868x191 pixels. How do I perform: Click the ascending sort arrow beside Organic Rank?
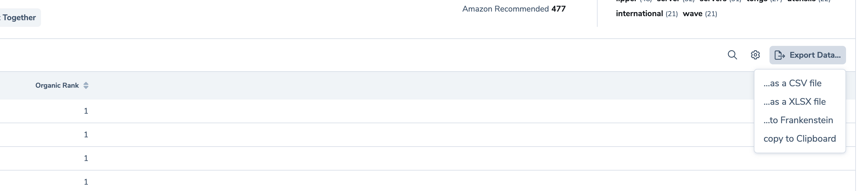[x=86, y=83]
